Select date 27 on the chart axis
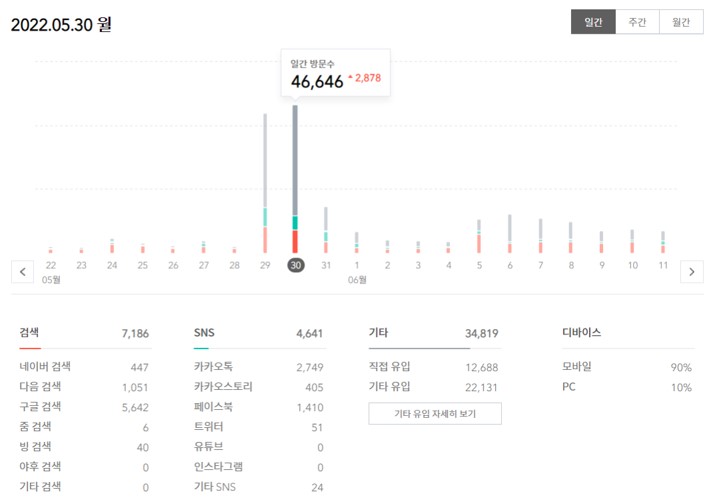The height and width of the screenshot is (500, 713). 204,265
